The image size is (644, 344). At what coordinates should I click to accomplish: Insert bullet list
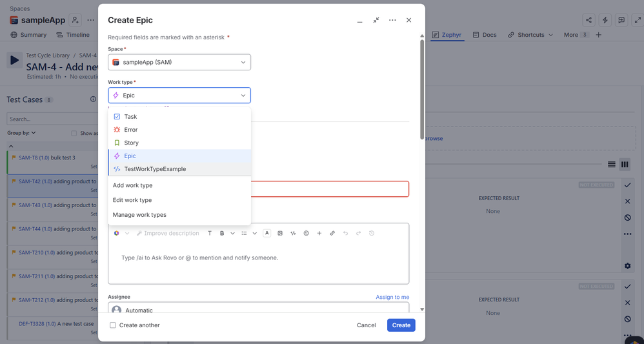tap(244, 233)
